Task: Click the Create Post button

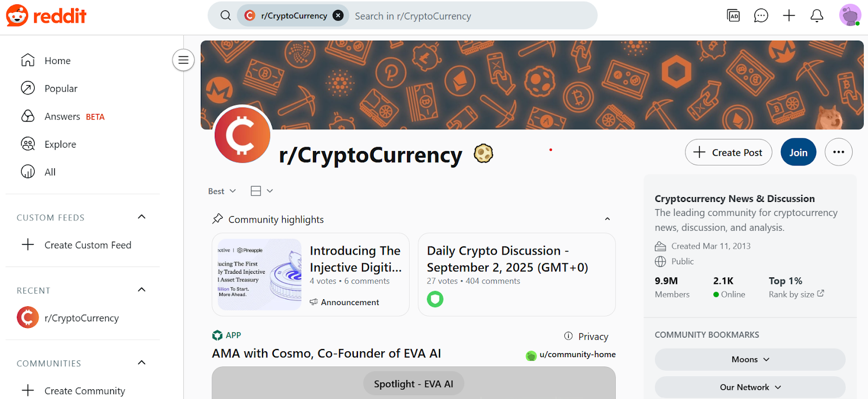Action: pos(728,152)
